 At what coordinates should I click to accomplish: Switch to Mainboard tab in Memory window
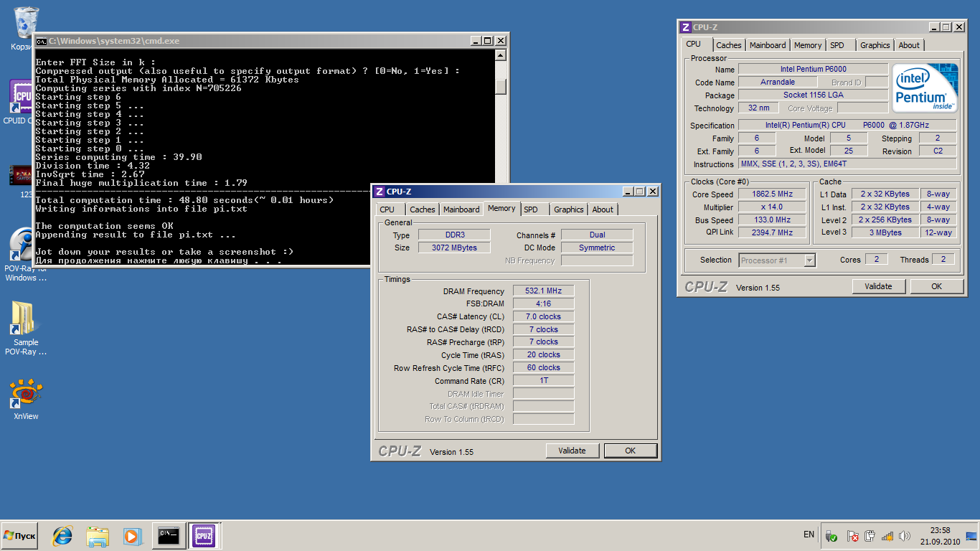click(461, 209)
